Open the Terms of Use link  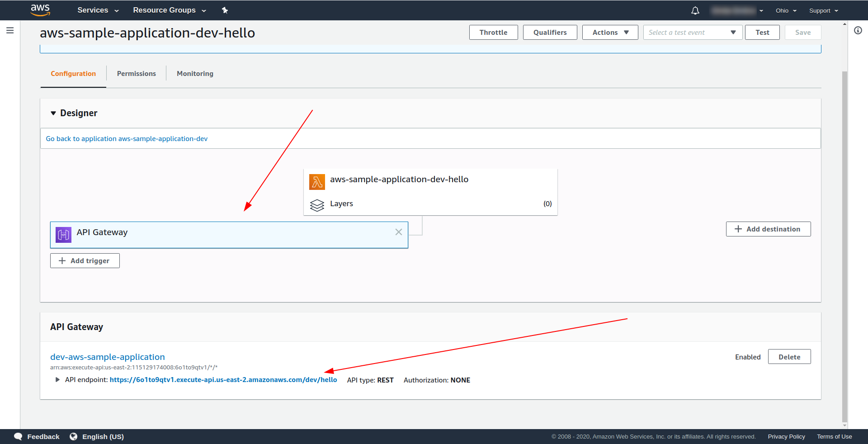click(x=834, y=437)
